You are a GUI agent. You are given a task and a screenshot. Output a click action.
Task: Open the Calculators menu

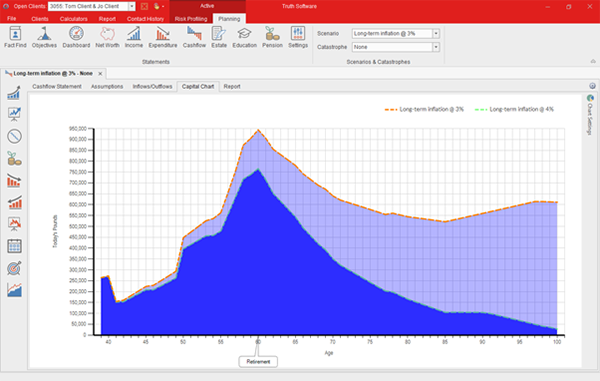click(x=73, y=19)
